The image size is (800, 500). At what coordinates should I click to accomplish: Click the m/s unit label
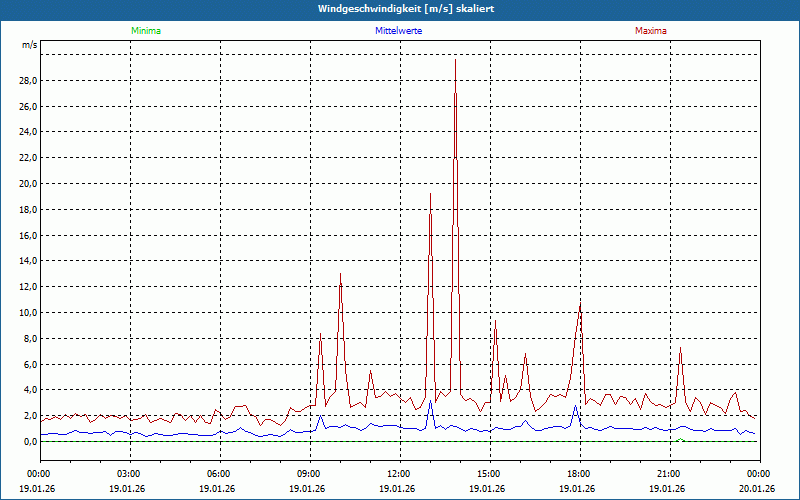click(x=30, y=45)
